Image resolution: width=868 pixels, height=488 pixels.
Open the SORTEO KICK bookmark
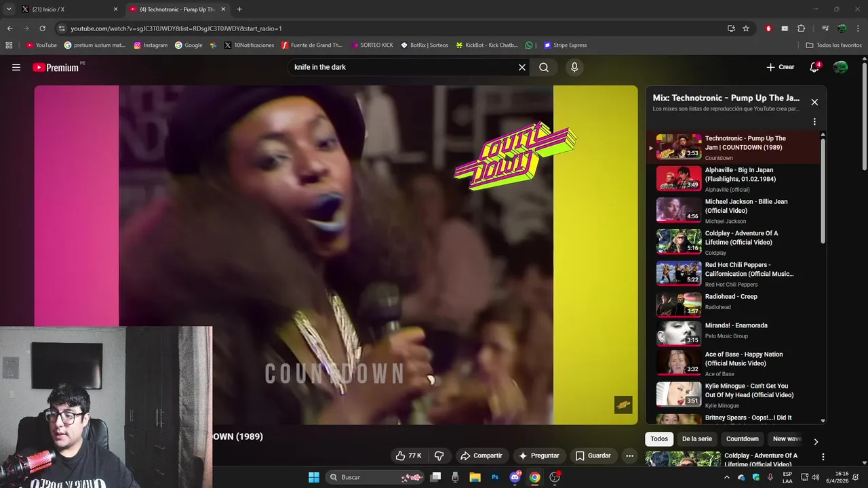[x=372, y=45]
